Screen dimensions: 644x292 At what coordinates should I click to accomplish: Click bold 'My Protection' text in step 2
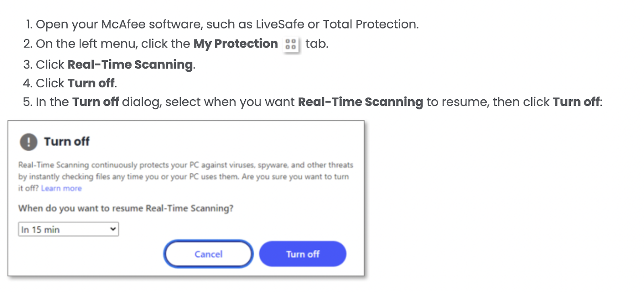tap(235, 43)
